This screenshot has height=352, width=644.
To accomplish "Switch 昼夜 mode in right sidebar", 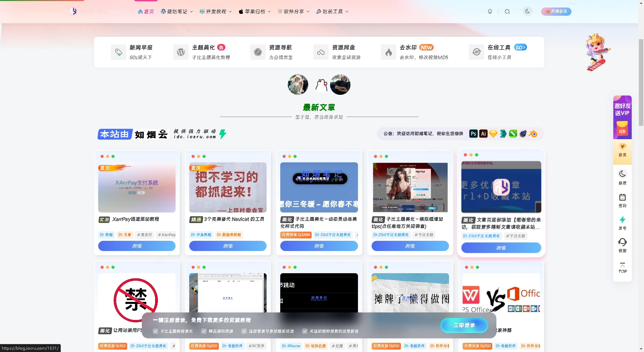I will pyautogui.click(x=623, y=177).
